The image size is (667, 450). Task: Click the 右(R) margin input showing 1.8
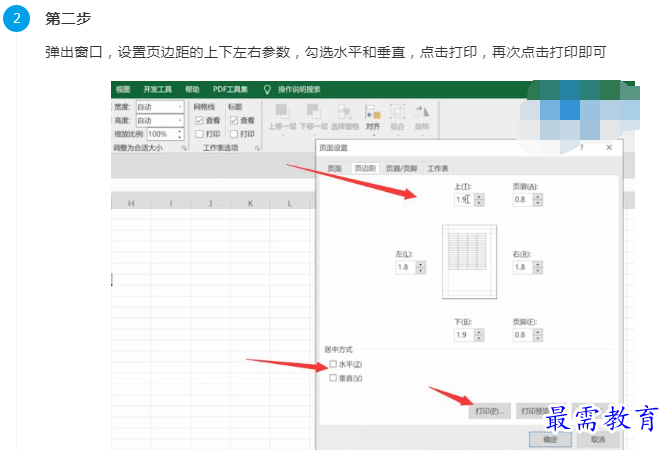point(523,267)
